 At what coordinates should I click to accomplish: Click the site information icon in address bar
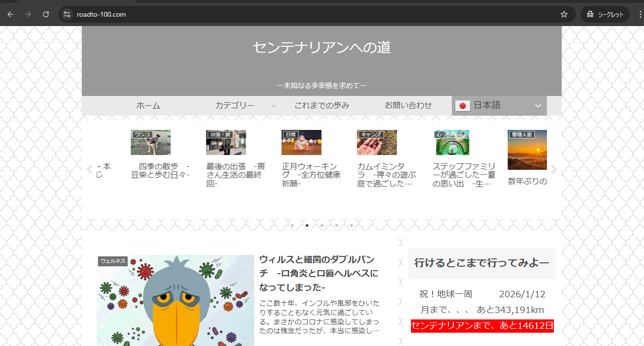pyautogui.click(x=68, y=14)
